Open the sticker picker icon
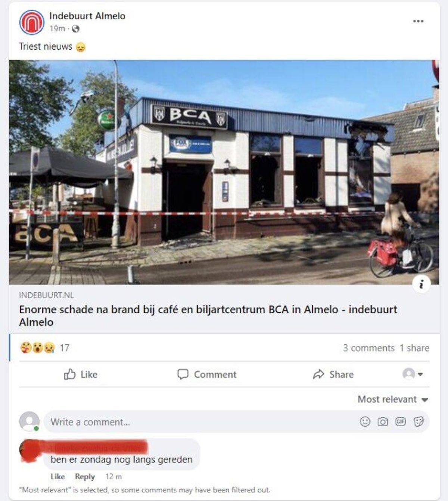The width and height of the screenshot is (448, 501). [x=419, y=422]
